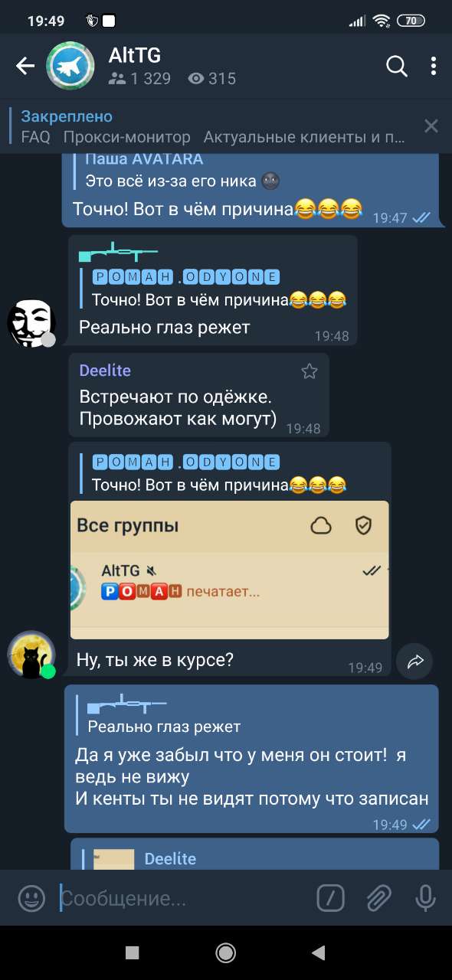Open search in AltTG chat
Image resolution: width=452 pixels, height=980 pixels.
(397, 67)
